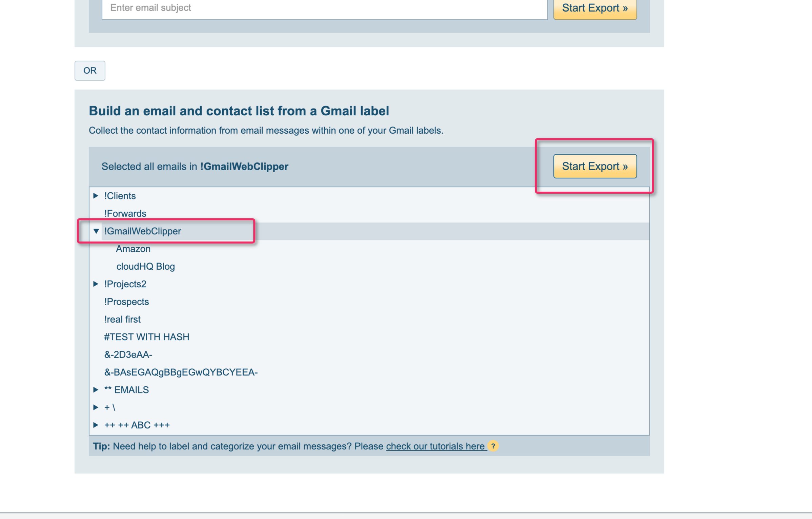Select the !Prospects label
Image resolution: width=812 pixels, height=519 pixels.
click(x=126, y=302)
